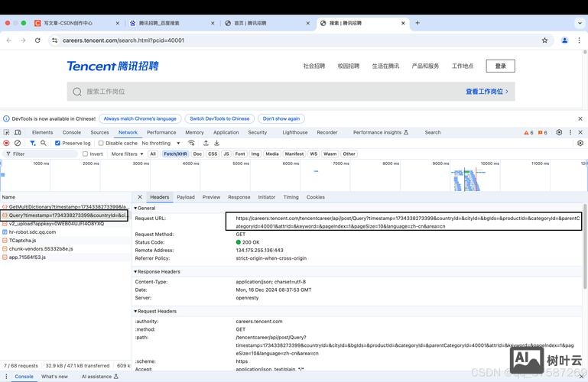Open the 社会招聘 navigation link

(x=314, y=66)
